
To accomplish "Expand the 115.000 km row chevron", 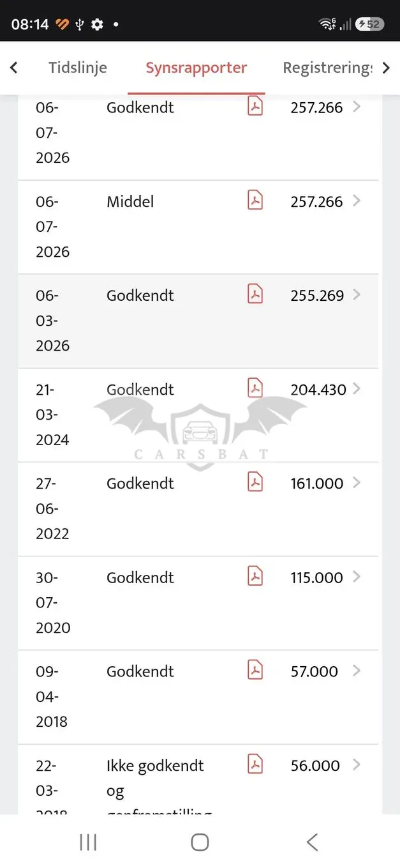I will 357,576.
